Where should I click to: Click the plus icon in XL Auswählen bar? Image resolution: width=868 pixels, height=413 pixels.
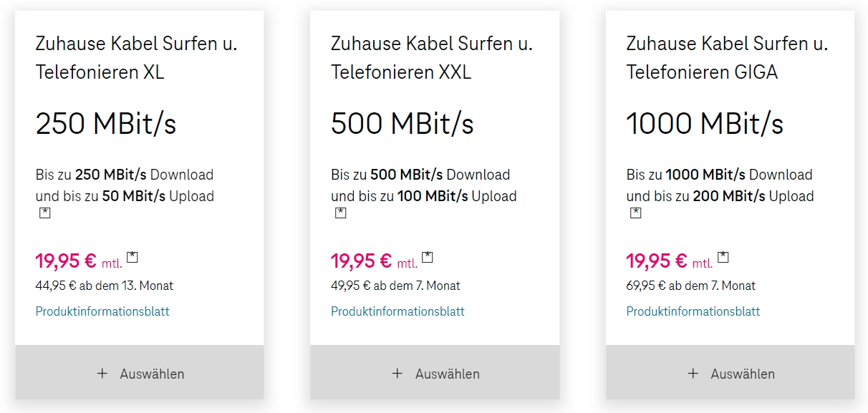tap(102, 374)
